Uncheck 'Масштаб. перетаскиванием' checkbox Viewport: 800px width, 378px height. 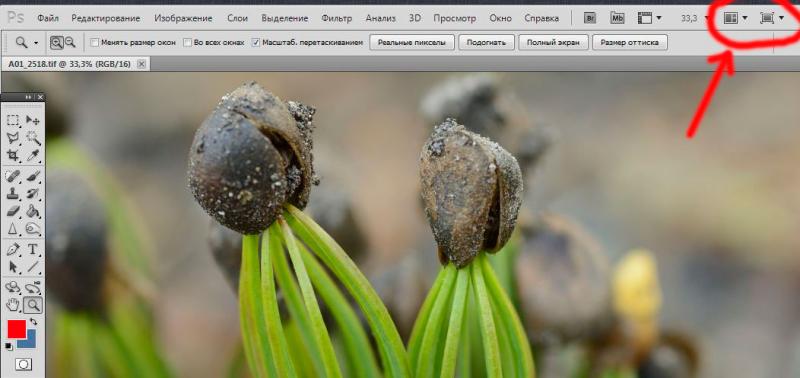click(x=256, y=43)
